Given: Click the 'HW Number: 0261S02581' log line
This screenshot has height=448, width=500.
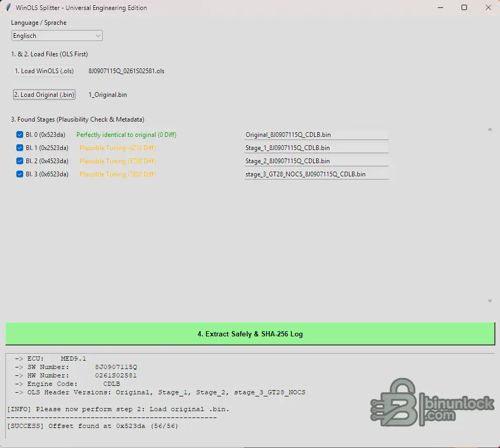Looking at the screenshot, I should pyautogui.click(x=75, y=375).
